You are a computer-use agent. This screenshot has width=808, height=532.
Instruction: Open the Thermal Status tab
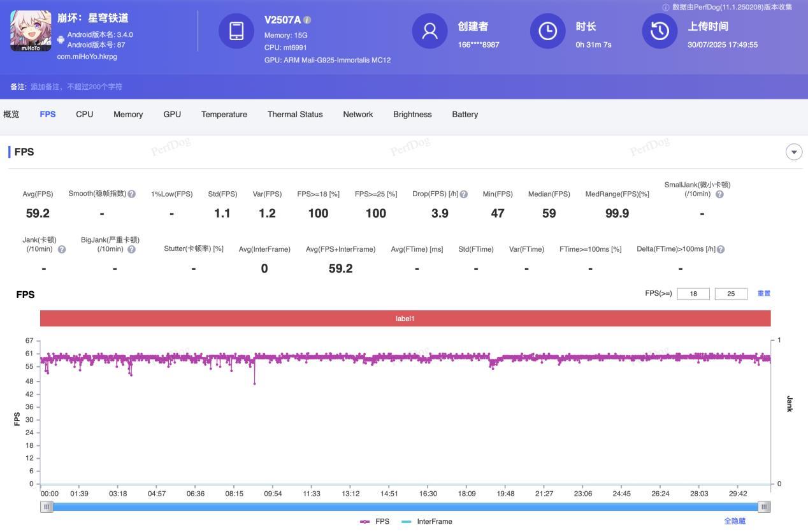tap(295, 115)
